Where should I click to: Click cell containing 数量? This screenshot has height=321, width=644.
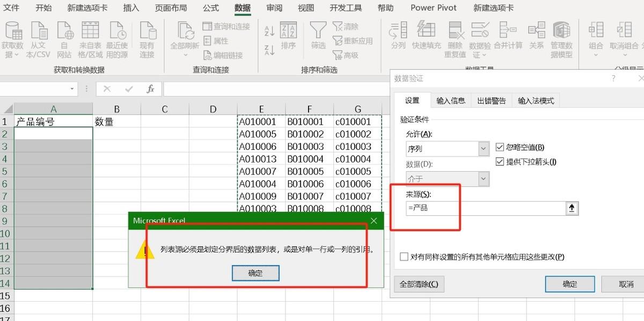tap(116, 122)
